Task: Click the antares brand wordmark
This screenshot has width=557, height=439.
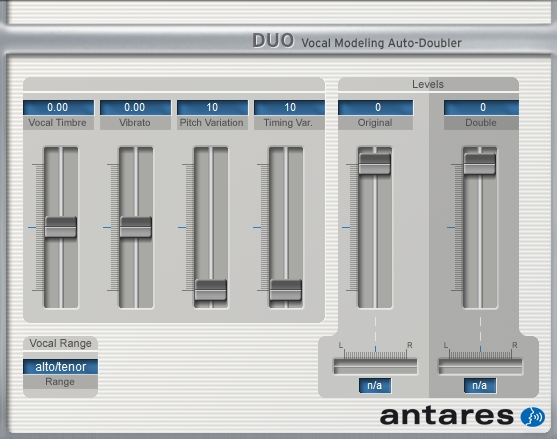Action: [447, 416]
